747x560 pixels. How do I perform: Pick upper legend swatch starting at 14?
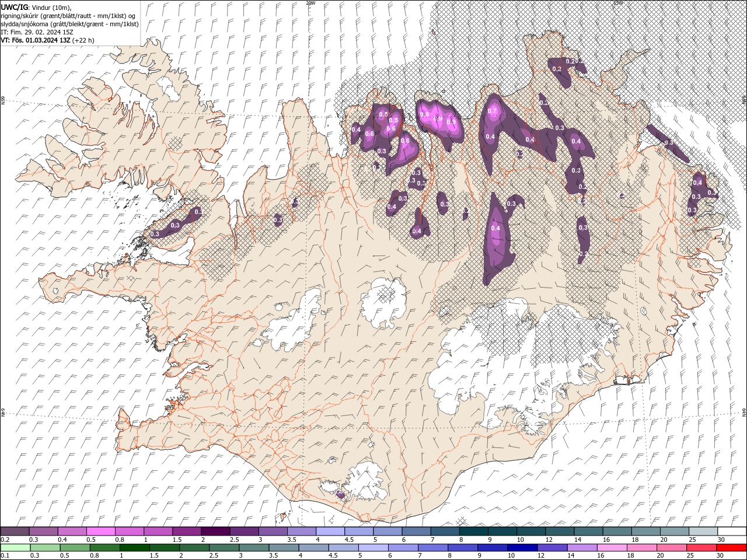588,531
